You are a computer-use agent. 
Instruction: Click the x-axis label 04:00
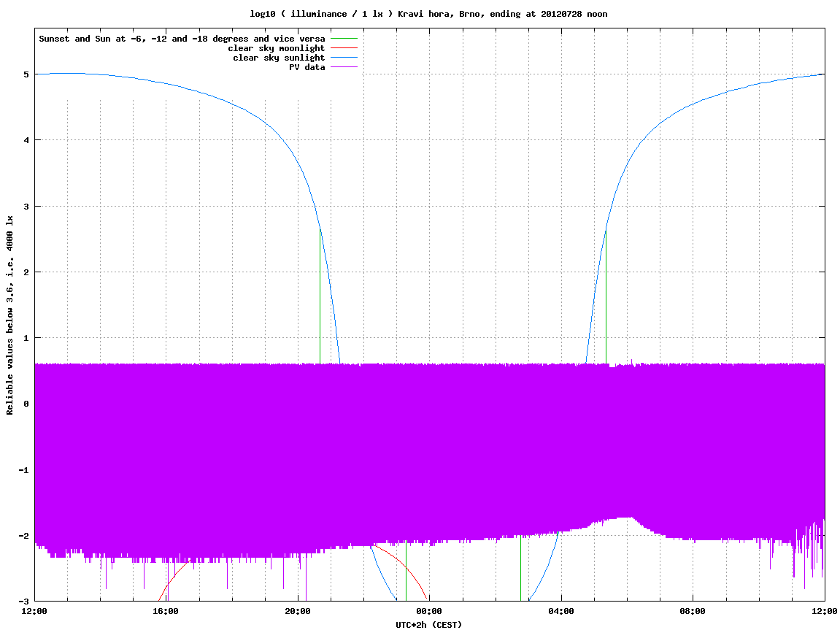(561, 611)
